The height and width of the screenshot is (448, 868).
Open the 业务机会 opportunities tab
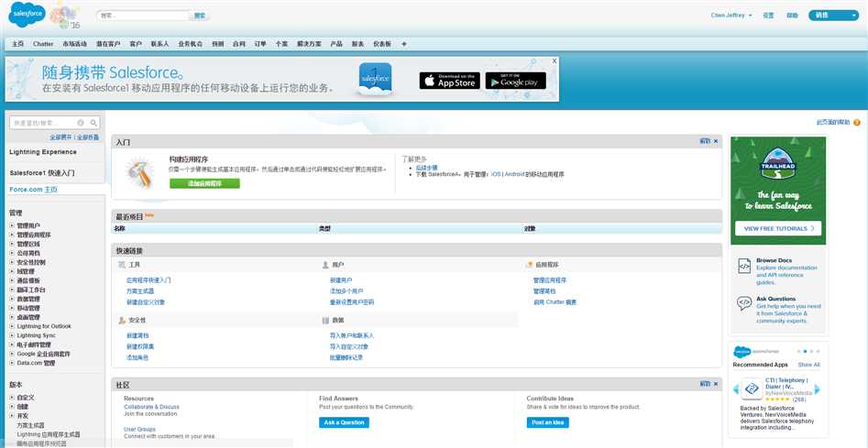191,44
